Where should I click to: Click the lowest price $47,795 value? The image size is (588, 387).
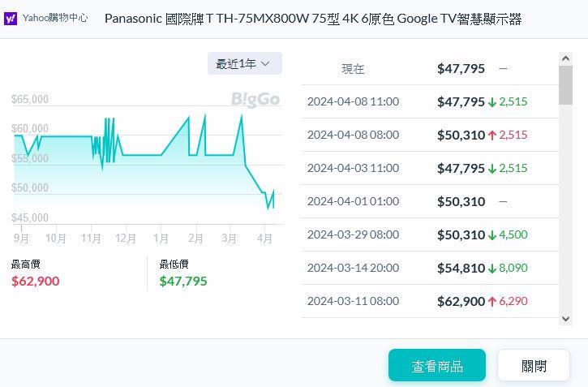pyautogui.click(x=183, y=282)
